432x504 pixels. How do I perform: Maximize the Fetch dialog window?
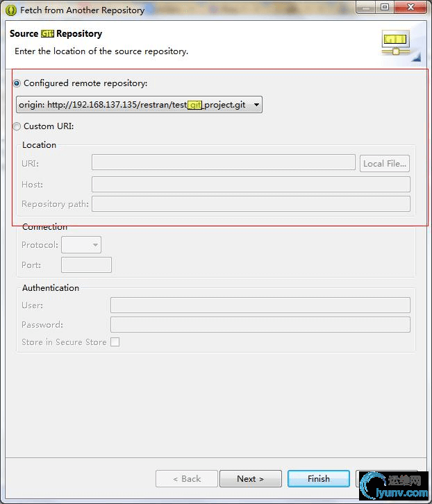click(x=384, y=7)
